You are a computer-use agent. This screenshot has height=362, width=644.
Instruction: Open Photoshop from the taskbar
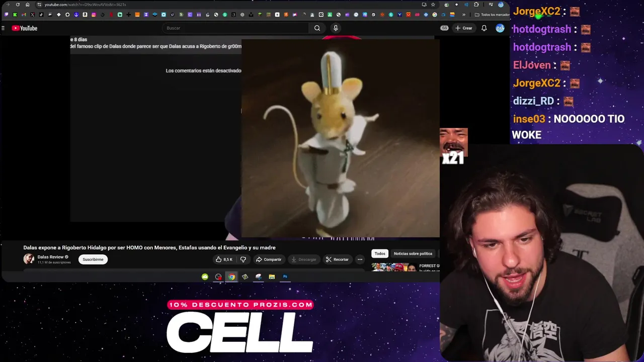285,277
